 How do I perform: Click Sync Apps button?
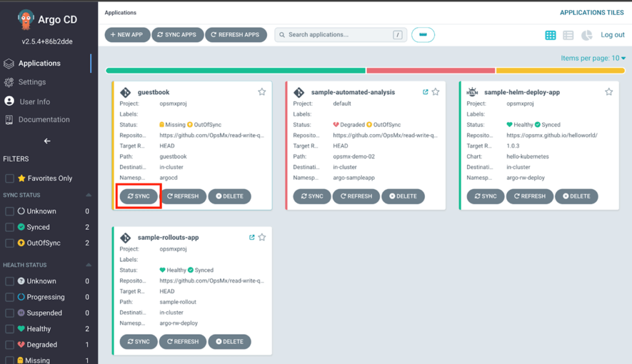click(177, 35)
